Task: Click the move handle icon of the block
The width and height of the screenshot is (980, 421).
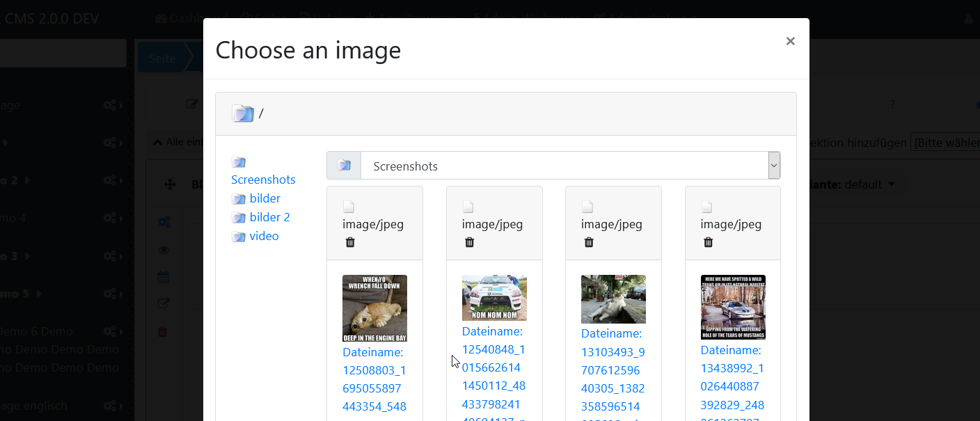Action: (x=169, y=184)
